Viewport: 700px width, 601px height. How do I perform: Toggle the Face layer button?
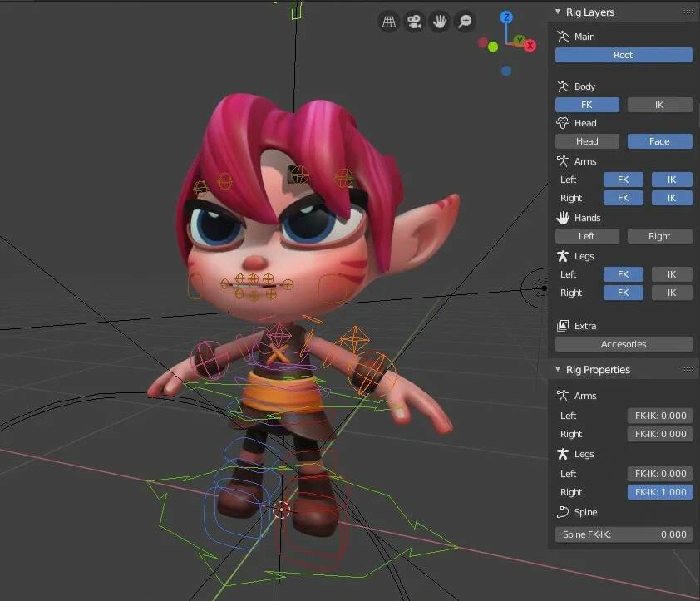[659, 141]
